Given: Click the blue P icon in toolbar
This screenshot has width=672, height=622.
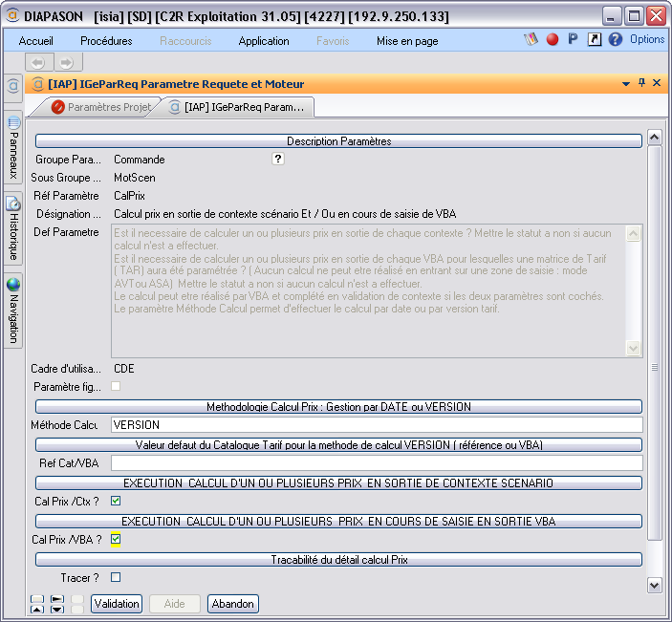Looking at the screenshot, I should (x=573, y=40).
